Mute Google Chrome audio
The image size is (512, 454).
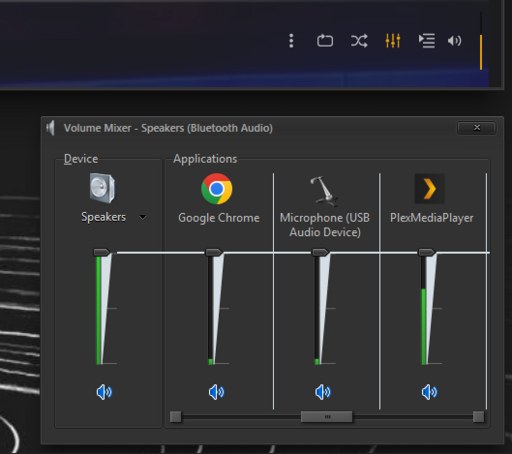[217, 392]
